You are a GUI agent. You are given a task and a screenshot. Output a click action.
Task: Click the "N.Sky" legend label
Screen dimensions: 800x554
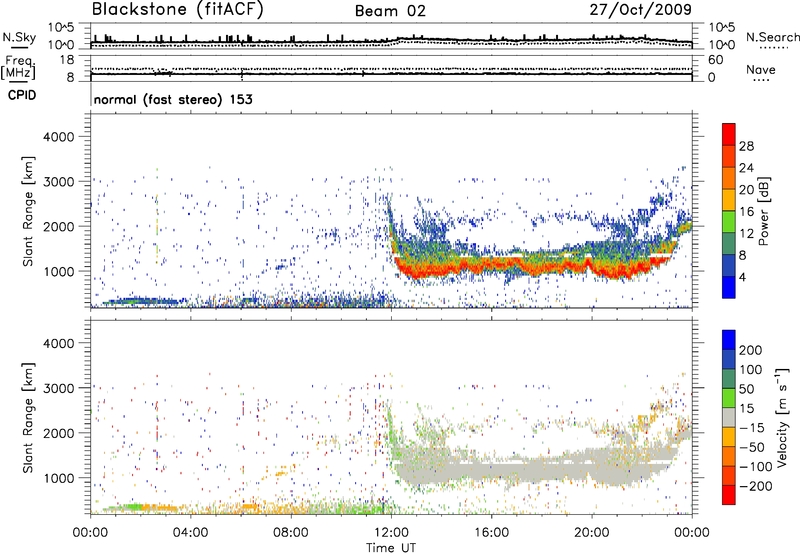tap(19, 37)
